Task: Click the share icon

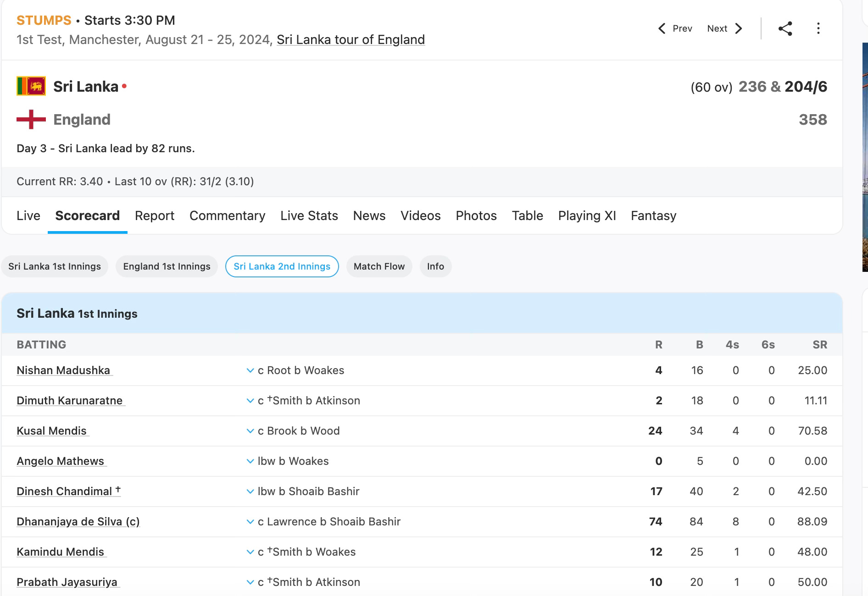Action: click(785, 28)
